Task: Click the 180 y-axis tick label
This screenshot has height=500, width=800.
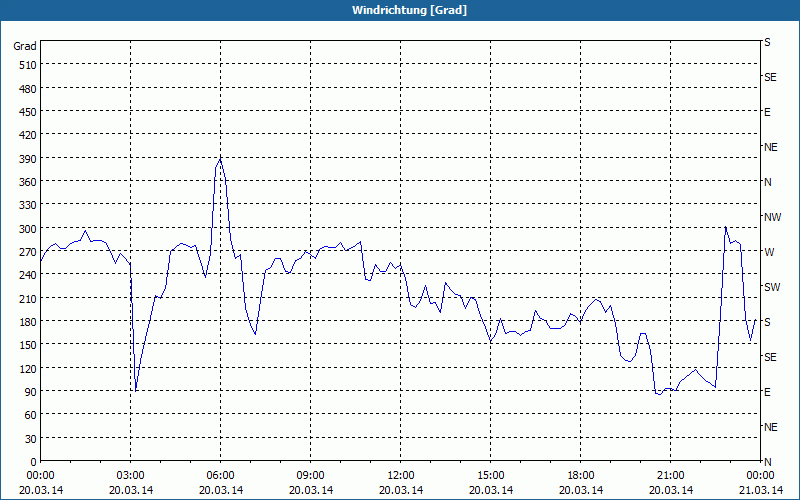Action: (x=28, y=322)
